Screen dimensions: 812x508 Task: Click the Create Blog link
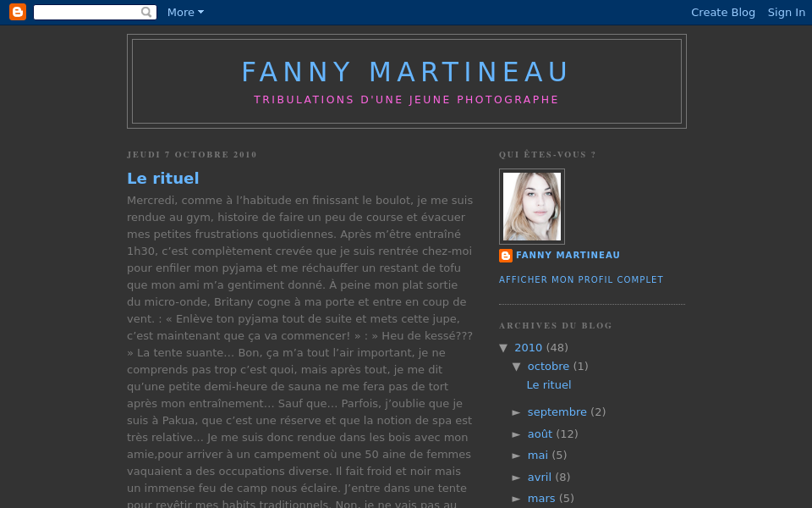click(x=723, y=12)
